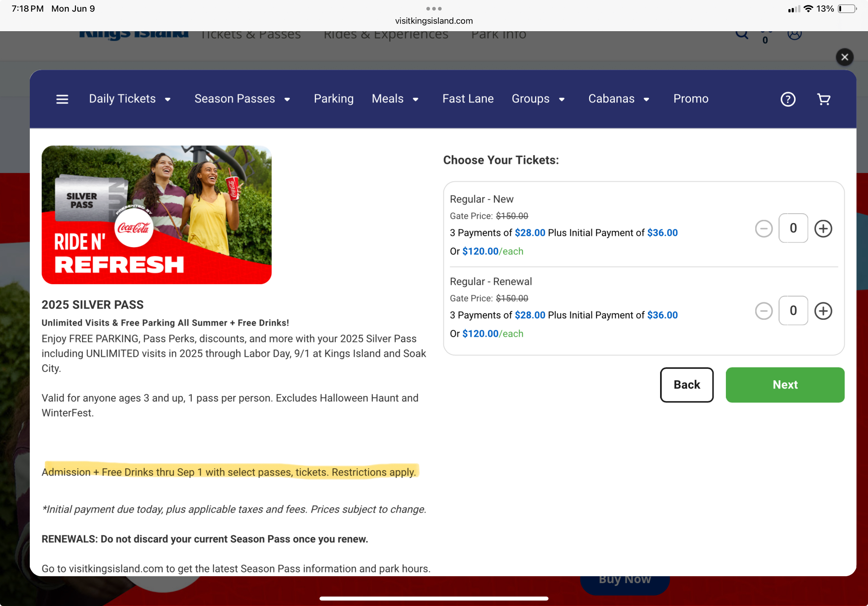Expand the Meals dropdown
This screenshot has height=606, width=868.
coord(395,99)
